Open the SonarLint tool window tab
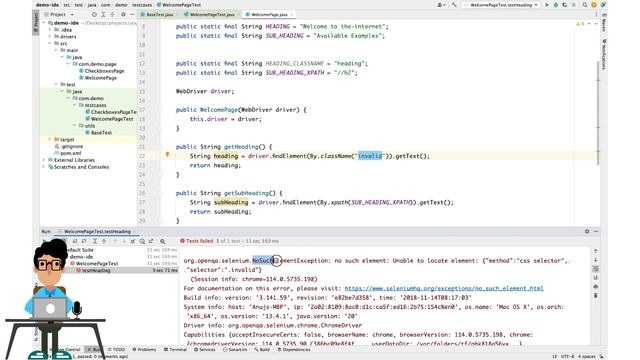This screenshot has width=640, height=360. 235,350
